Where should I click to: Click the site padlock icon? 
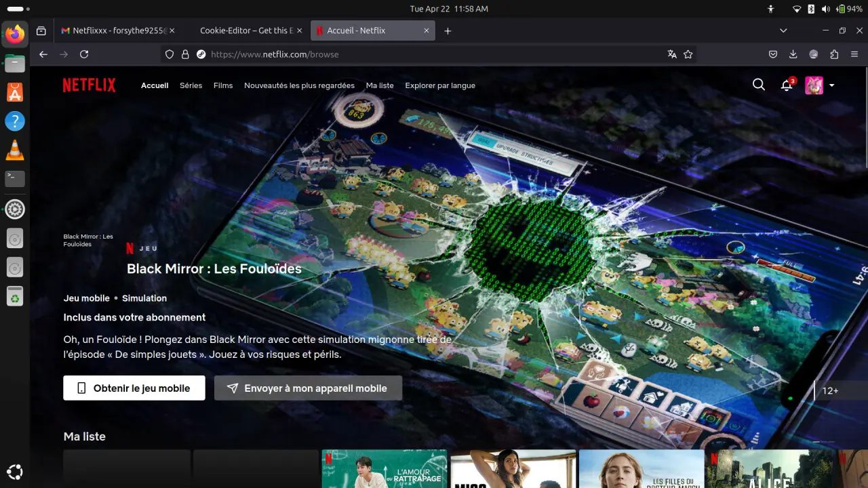(x=185, y=54)
